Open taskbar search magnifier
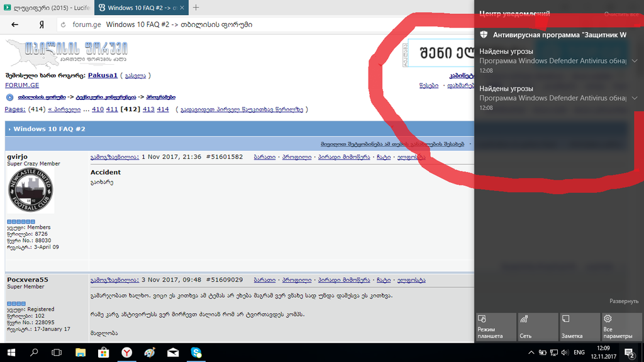This screenshot has height=362, width=644. pos(35,353)
